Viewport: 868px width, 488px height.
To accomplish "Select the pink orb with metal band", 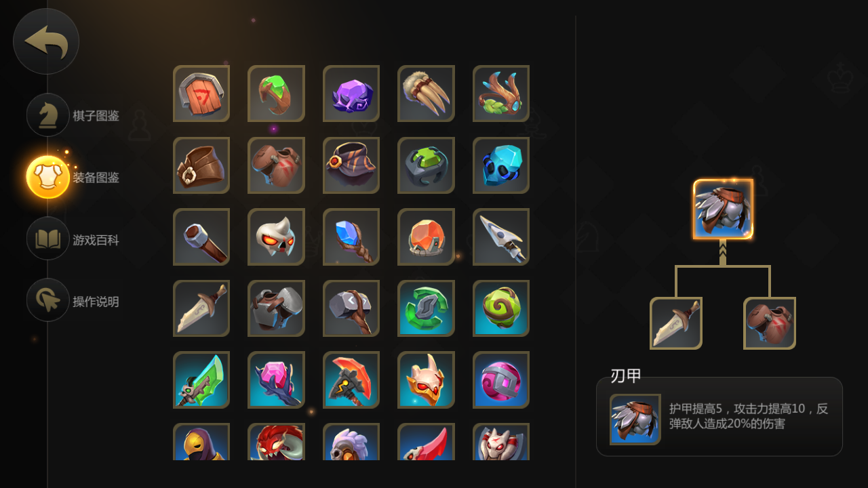I will (501, 380).
